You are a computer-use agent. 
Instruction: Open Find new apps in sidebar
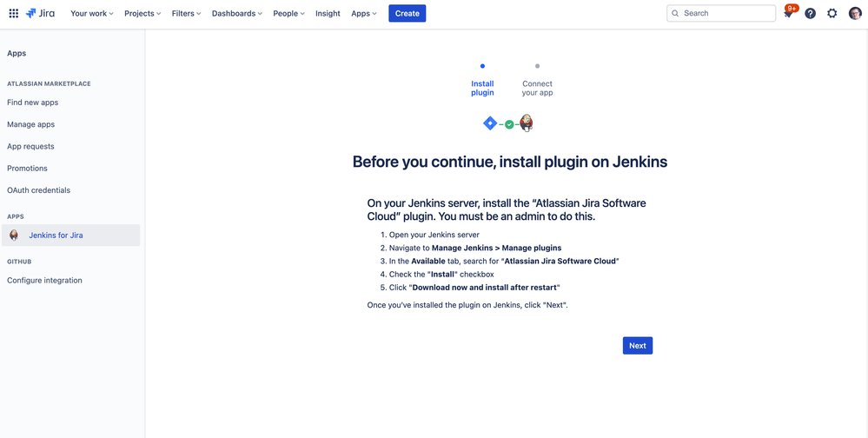click(33, 103)
